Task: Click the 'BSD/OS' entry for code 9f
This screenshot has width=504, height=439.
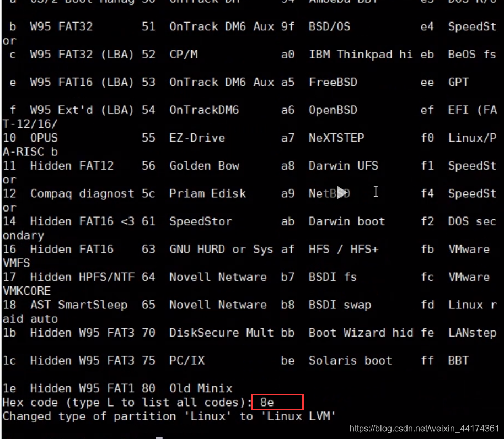Action: point(329,26)
